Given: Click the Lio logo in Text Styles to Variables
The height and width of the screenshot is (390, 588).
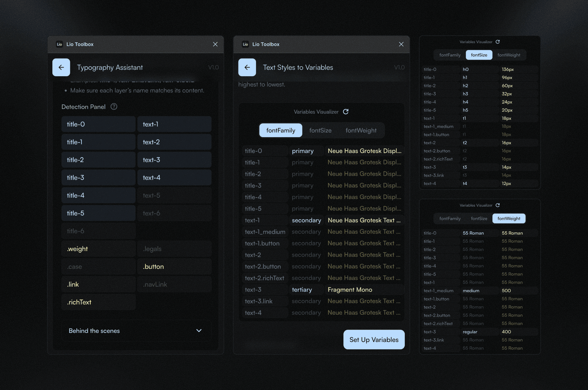Looking at the screenshot, I should point(245,44).
